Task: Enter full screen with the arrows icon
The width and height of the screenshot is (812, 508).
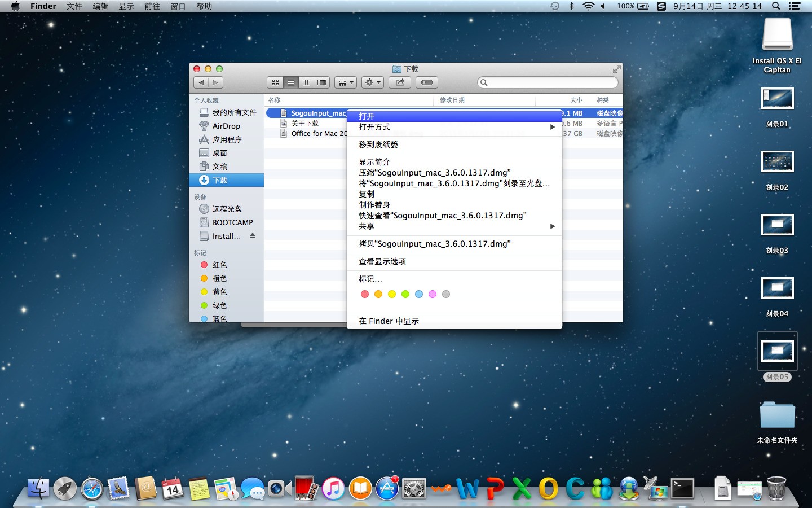Action: (x=616, y=69)
